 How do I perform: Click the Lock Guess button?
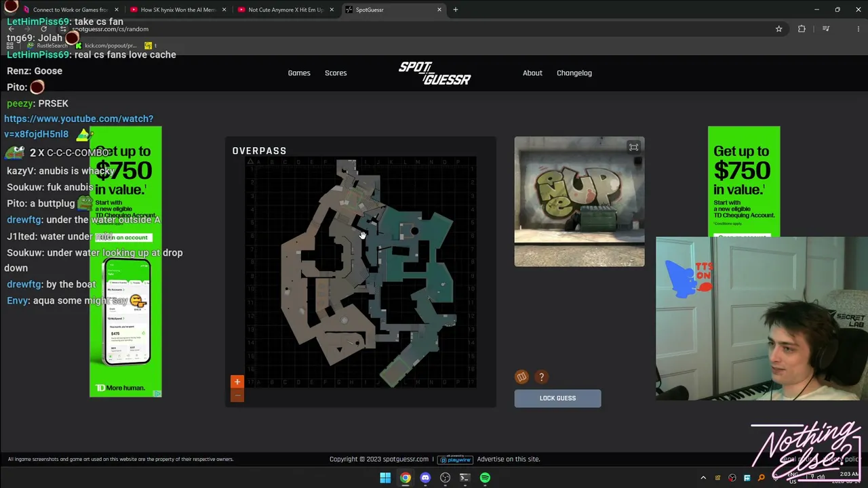pyautogui.click(x=557, y=399)
